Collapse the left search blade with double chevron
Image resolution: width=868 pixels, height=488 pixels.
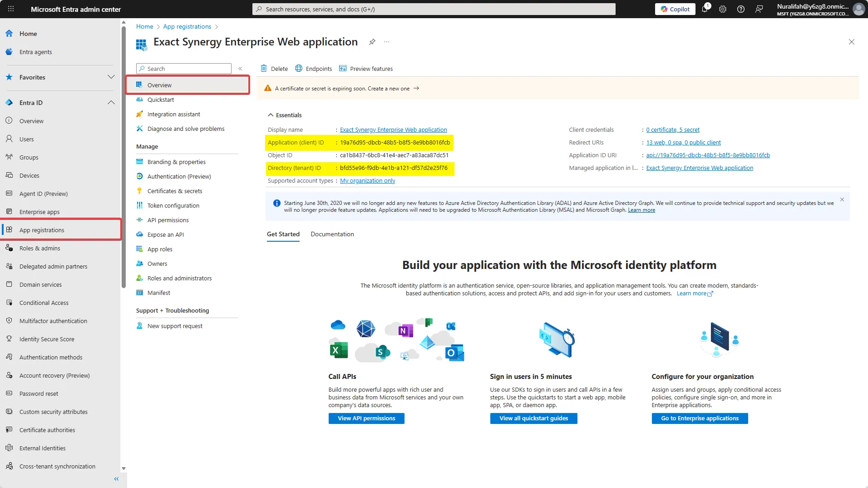[240, 68]
